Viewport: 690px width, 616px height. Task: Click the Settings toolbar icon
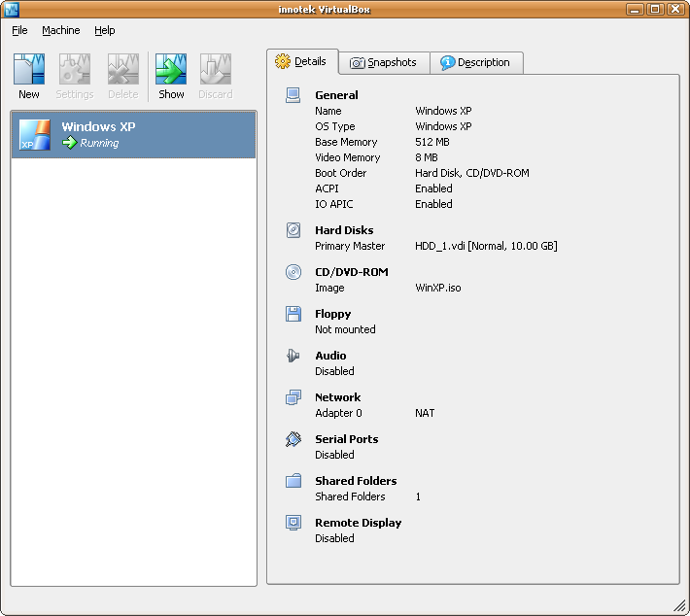[75, 69]
